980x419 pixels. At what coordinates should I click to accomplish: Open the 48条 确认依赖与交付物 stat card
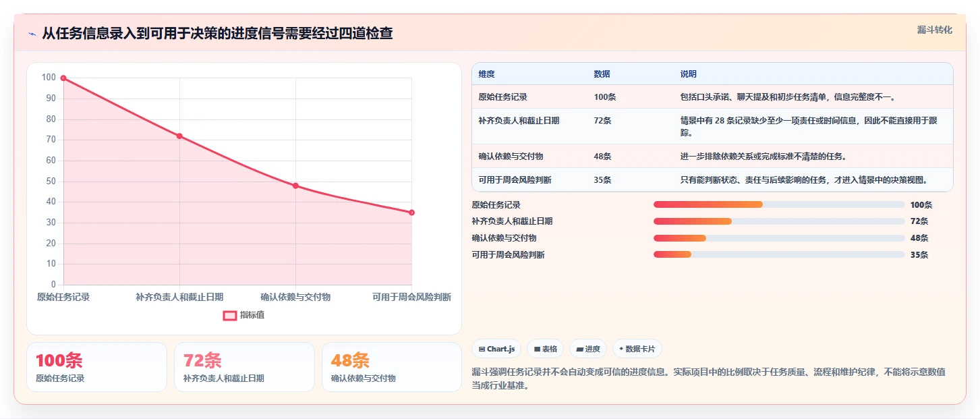point(392,367)
